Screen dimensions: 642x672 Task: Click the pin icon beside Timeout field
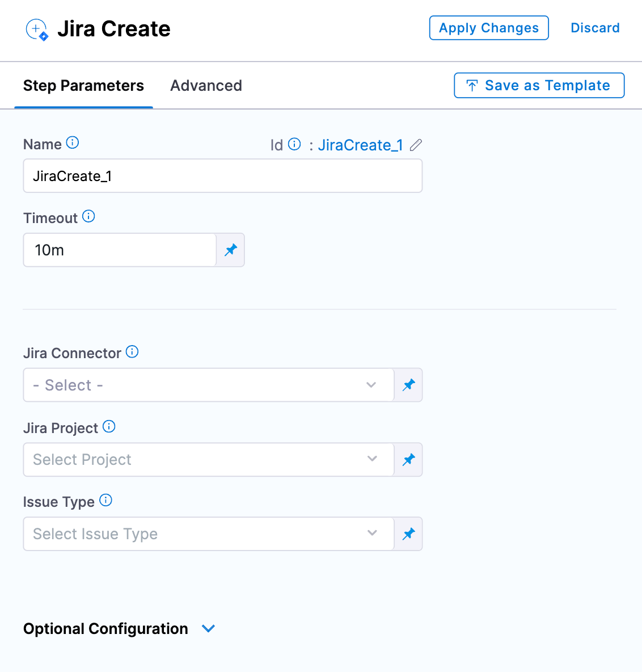click(x=231, y=250)
